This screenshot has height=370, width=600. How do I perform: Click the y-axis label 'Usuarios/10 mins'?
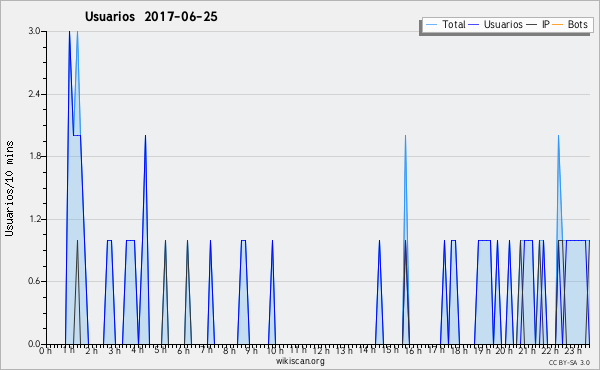pyautogui.click(x=9, y=189)
